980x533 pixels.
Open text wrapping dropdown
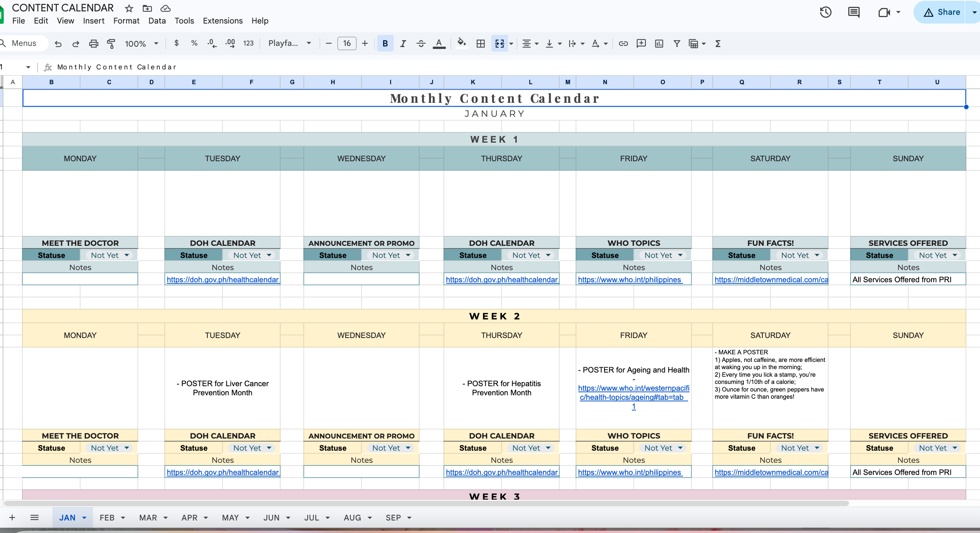click(x=576, y=44)
